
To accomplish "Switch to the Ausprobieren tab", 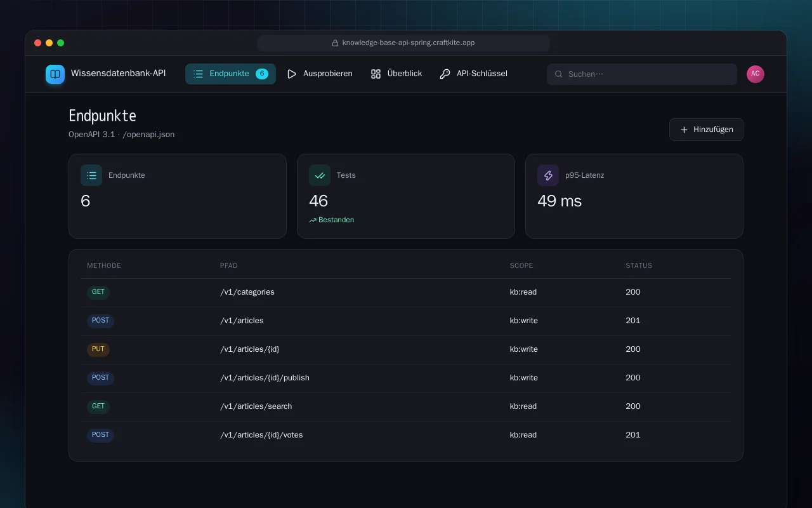I will pos(320,74).
